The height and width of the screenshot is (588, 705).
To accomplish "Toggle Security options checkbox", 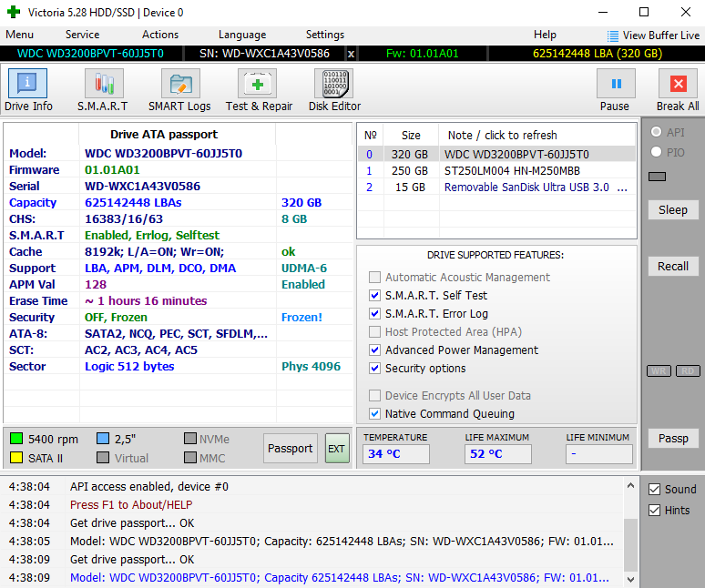I will click(374, 369).
